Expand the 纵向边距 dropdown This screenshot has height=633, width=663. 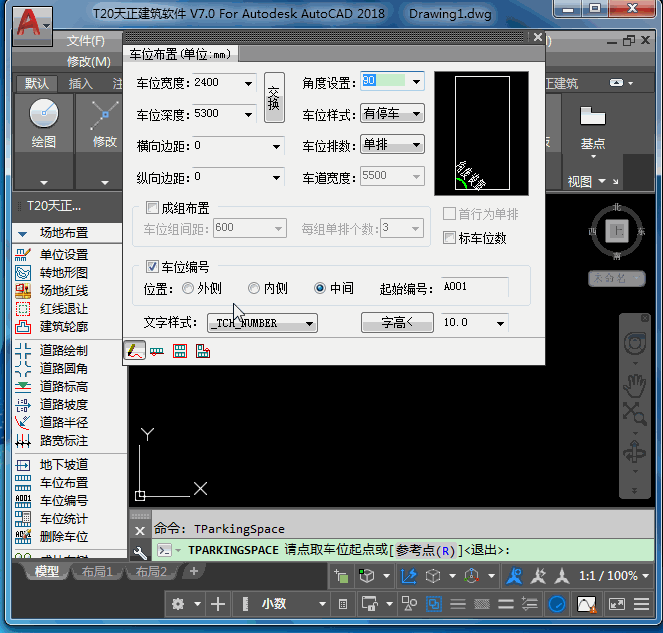[x=276, y=178]
